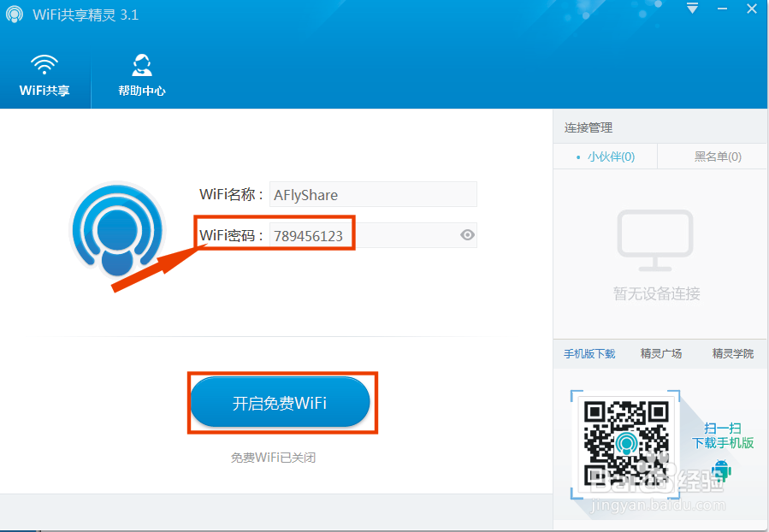769x532 pixels.
Task: Click the Android robot icon
Action: tap(720, 470)
